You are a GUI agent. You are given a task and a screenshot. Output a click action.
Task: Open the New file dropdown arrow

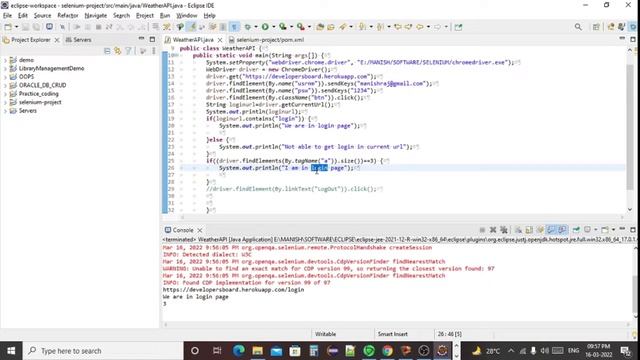[x=16, y=27]
